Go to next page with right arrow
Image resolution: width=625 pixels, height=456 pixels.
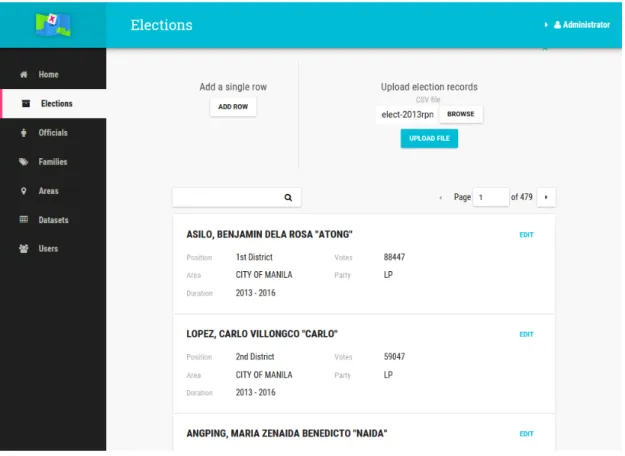546,197
